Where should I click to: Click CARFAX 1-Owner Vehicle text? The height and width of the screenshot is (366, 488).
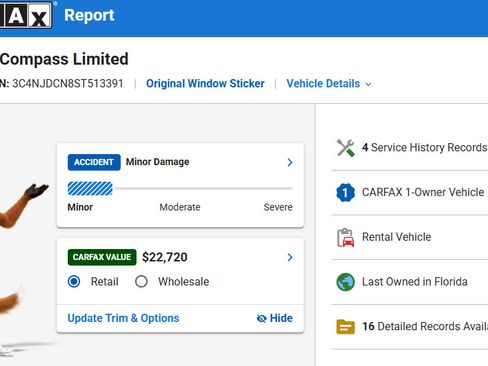pyautogui.click(x=423, y=192)
